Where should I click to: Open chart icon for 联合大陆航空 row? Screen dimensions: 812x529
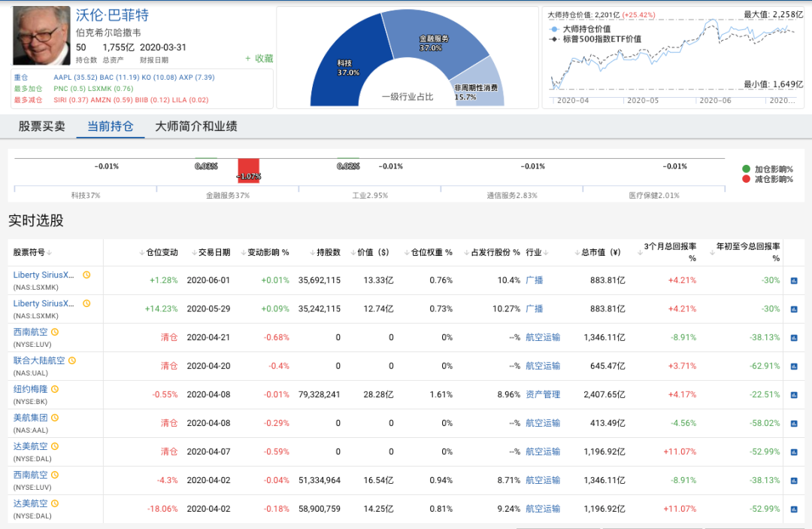pos(794,366)
